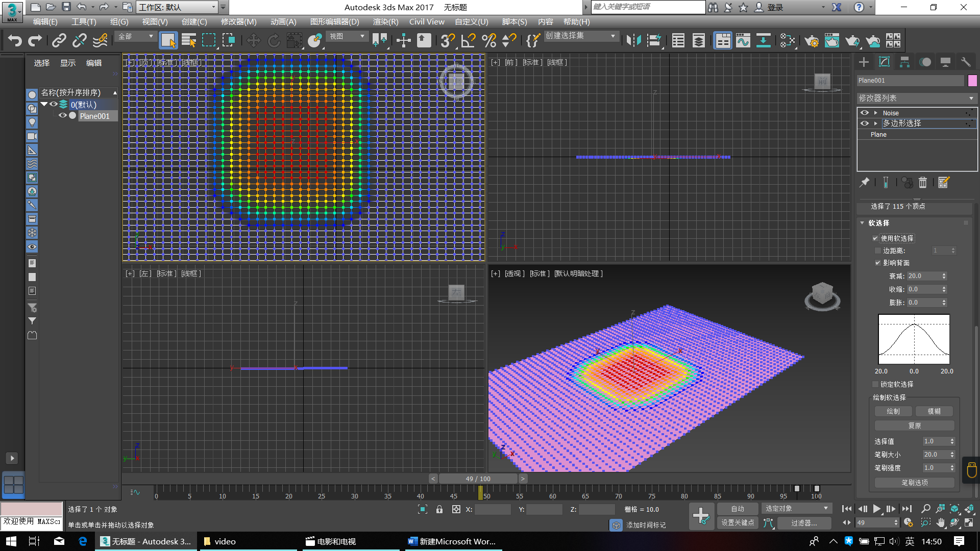Open the 选定对象 key filter dropdown

coord(796,509)
